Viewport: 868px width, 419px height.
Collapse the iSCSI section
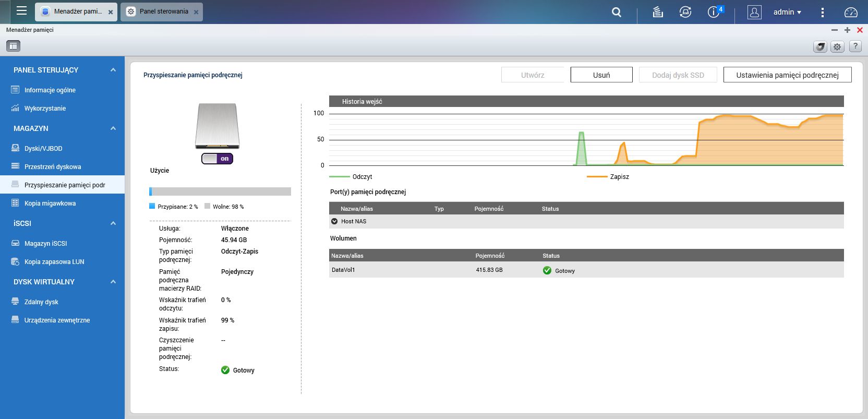coord(113,223)
